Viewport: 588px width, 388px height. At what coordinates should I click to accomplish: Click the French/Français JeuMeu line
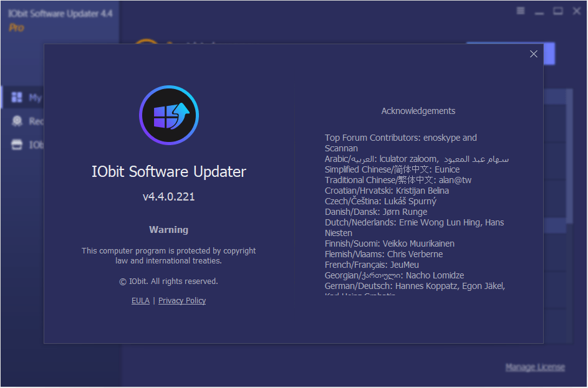click(x=372, y=265)
